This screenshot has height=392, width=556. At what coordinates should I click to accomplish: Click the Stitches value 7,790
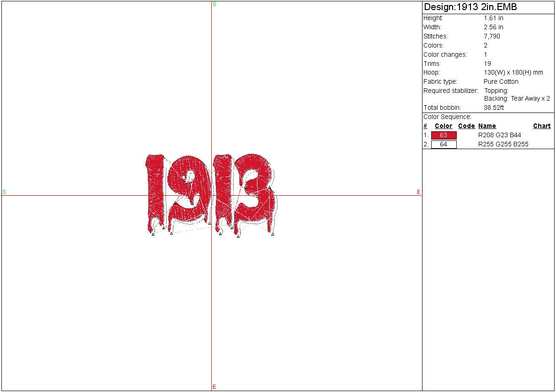coord(492,37)
